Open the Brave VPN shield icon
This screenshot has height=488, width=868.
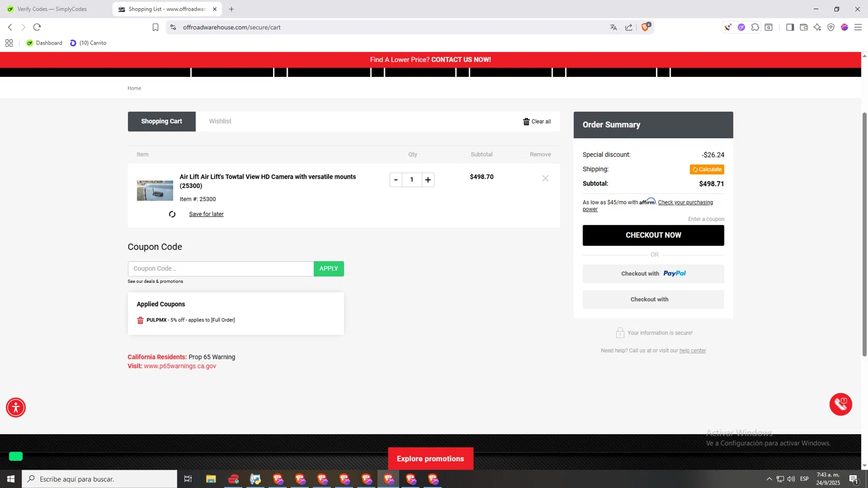click(x=831, y=27)
